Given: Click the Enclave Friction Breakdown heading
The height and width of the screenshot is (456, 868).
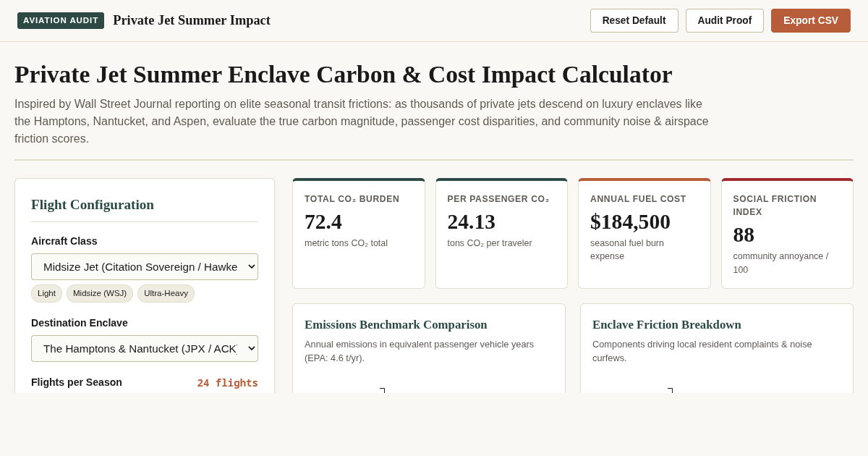Looking at the screenshot, I should pos(667,325).
